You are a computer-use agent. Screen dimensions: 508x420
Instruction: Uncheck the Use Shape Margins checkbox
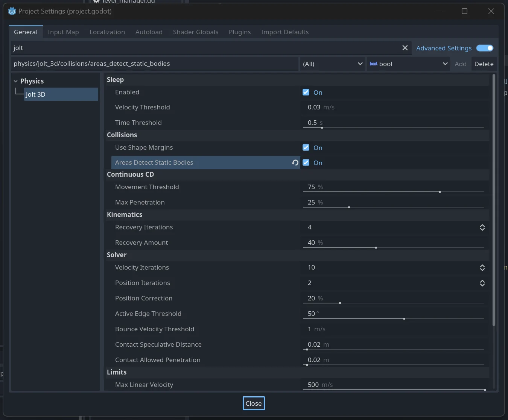click(306, 147)
